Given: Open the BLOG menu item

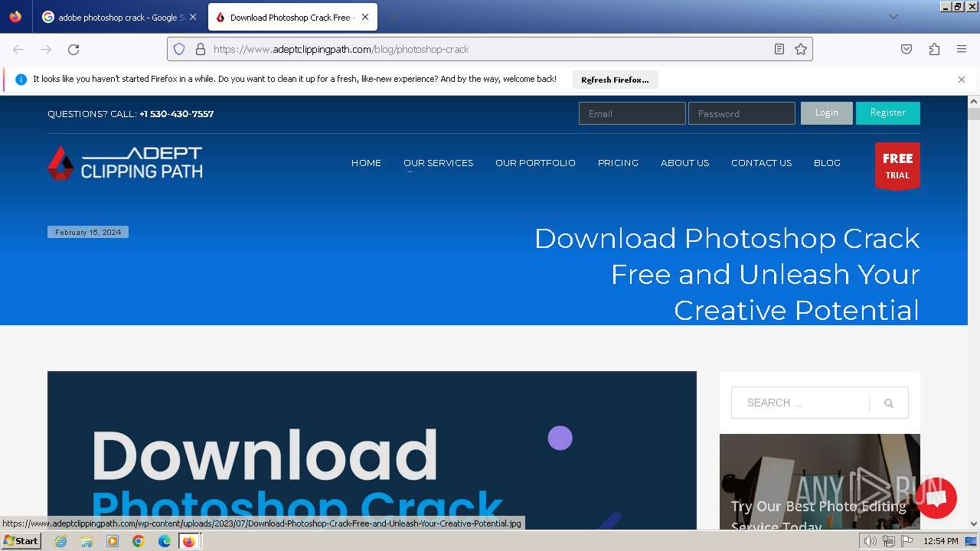Looking at the screenshot, I should (x=827, y=163).
